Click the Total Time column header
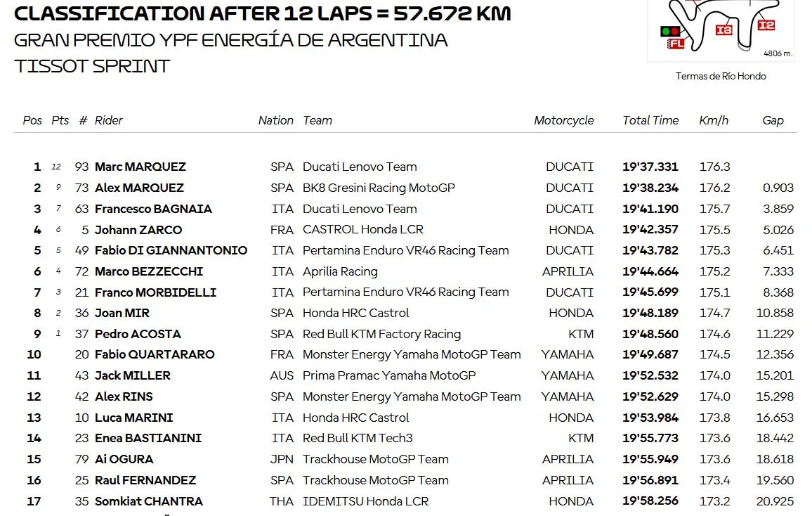Screen dimensions: 812x516 click(x=650, y=120)
